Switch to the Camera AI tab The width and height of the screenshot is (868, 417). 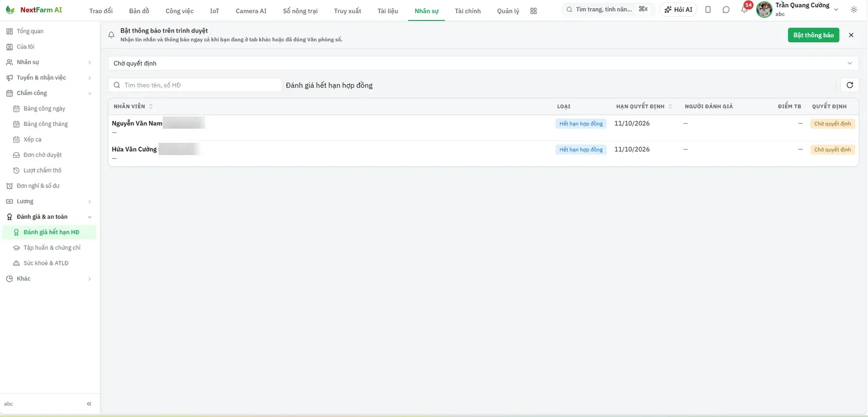[251, 11]
